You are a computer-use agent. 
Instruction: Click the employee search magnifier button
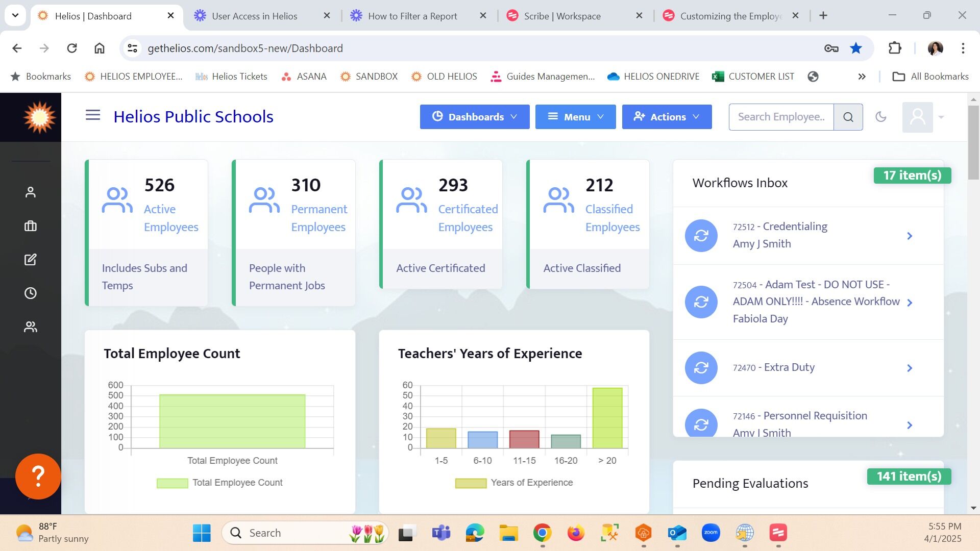click(x=848, y=117)
